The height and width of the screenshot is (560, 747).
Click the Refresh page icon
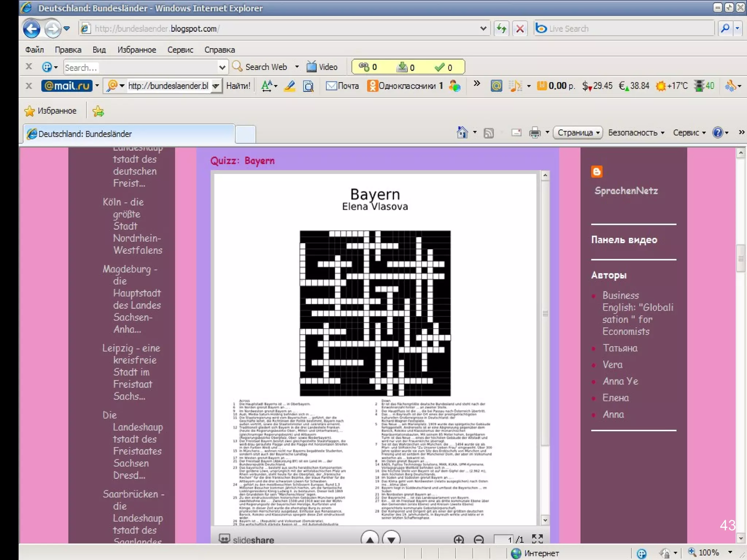(x=502, y=28)
